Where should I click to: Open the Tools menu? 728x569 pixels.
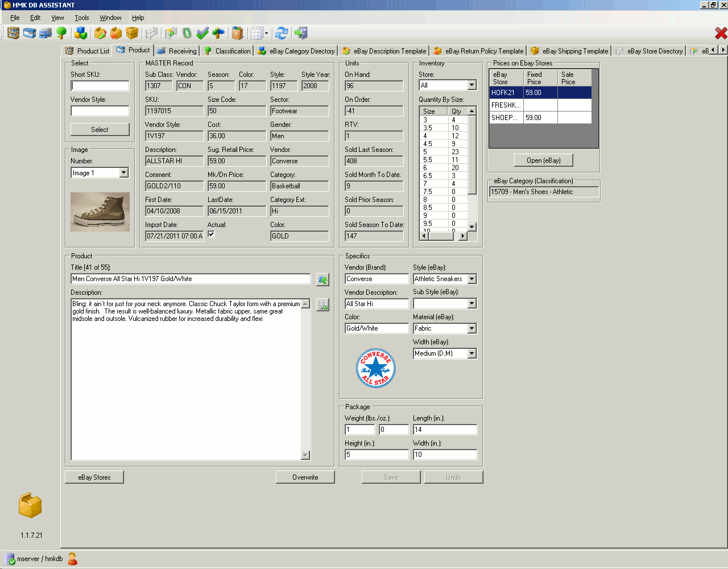(82, 18)
